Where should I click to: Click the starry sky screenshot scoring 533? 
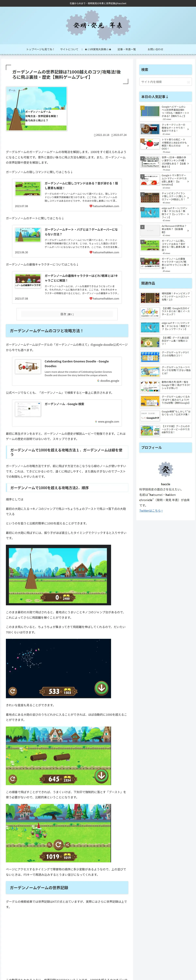(x=58, y=668)
